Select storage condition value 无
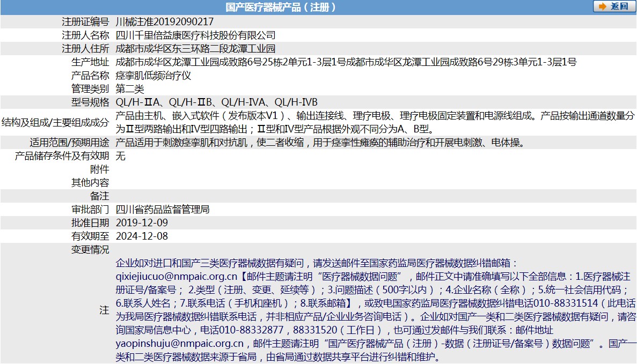The height and width of the screenshot is (364, 637). click(x=120, y=156)
